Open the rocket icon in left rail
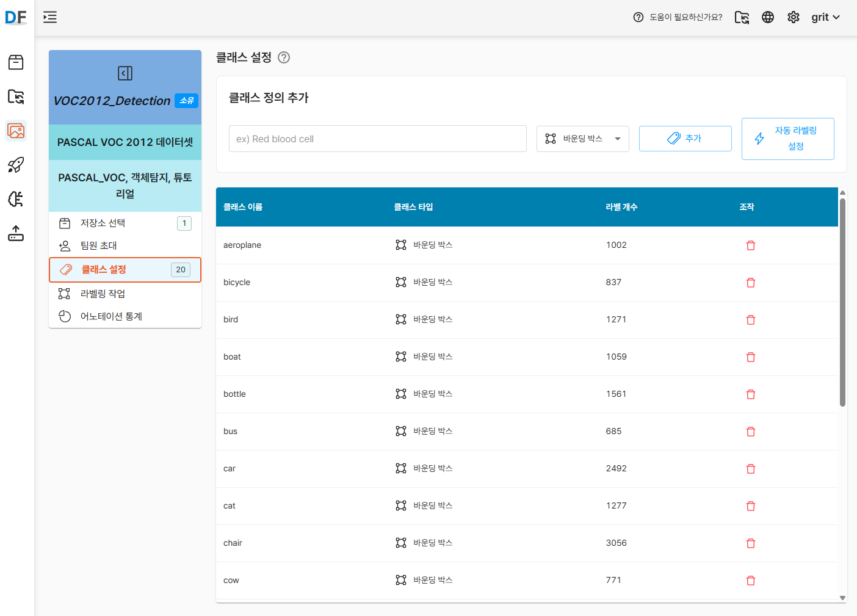857x616 pixels. tap(16, 165)
